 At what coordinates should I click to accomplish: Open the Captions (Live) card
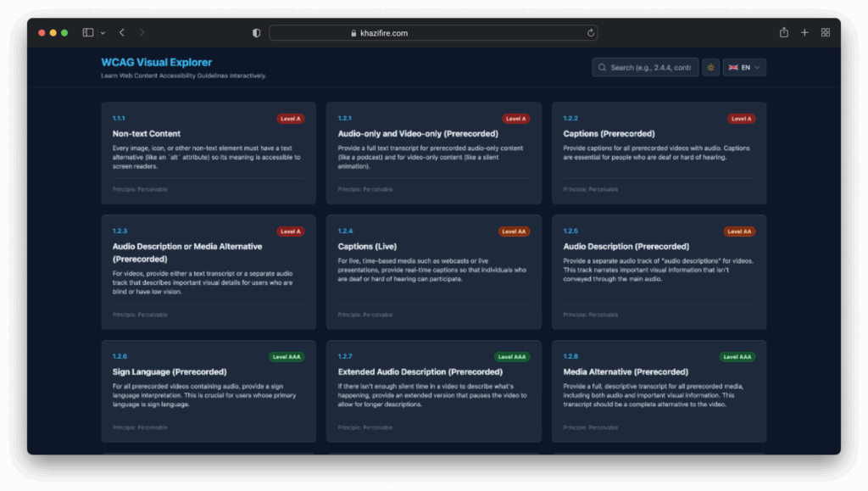coord(433,271)
